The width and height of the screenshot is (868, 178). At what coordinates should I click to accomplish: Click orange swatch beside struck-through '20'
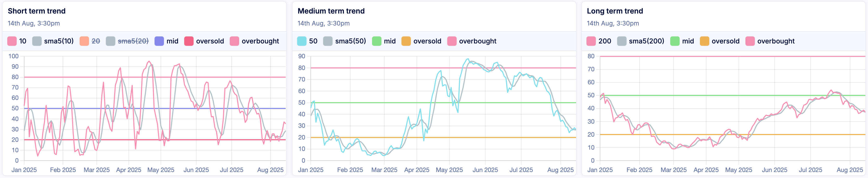[84, 41]
